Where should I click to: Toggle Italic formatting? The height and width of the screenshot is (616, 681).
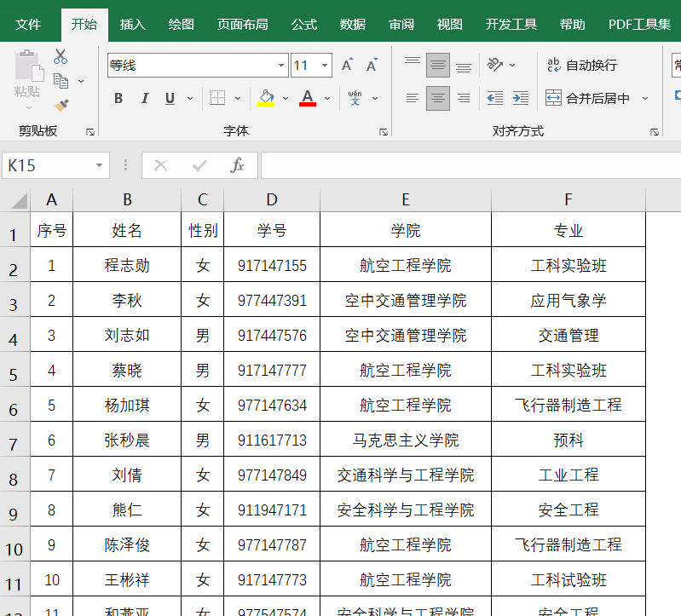click(145, 99)
